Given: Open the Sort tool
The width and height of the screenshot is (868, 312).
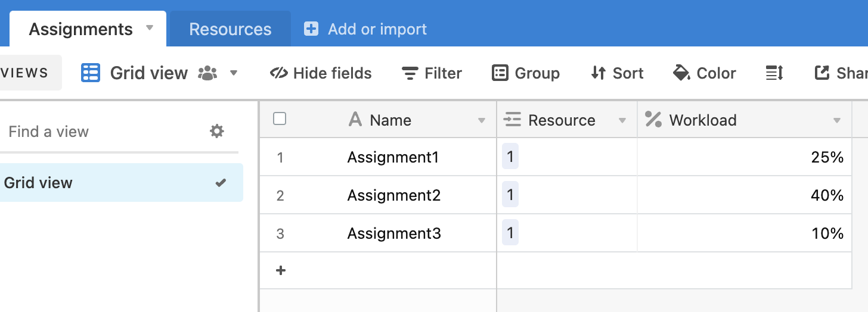Looking at the screenshot, I should pos(617,73).
